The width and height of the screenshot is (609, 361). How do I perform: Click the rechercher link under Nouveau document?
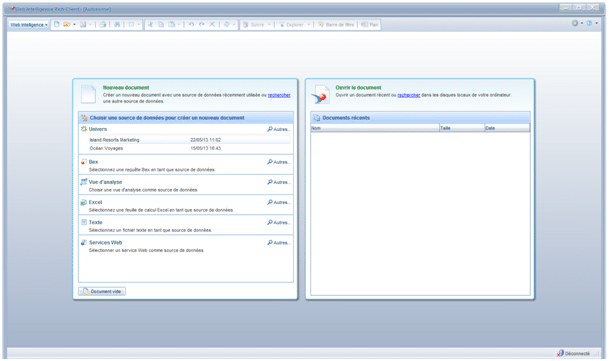pos(279,95)
